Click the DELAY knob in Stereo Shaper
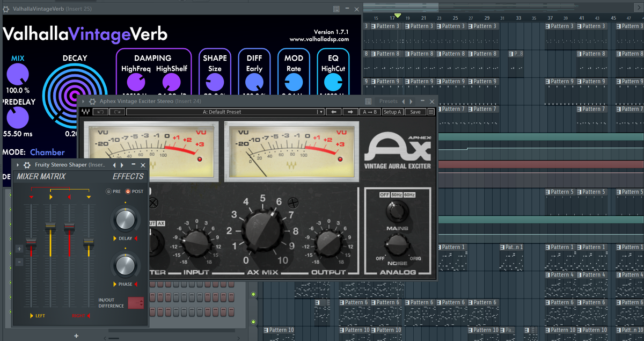The height and width of the screenshot is (341, 644). pyautogui.click(x=125, y=220)
